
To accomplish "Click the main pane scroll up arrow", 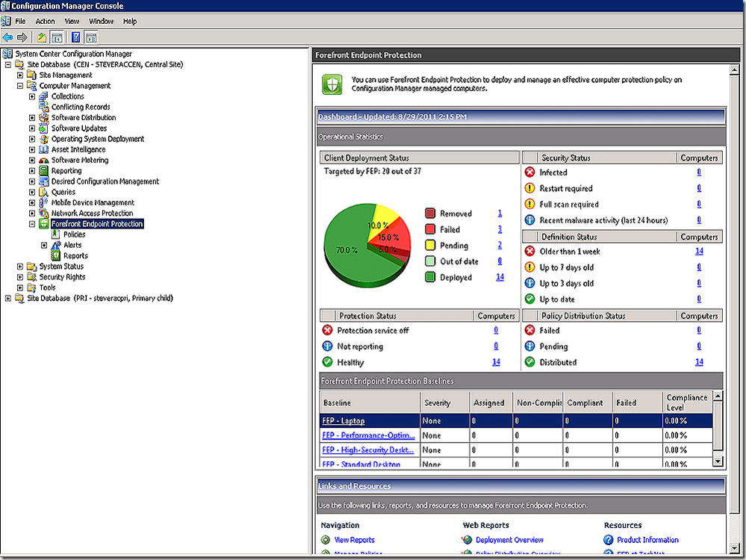I will 734,70.
